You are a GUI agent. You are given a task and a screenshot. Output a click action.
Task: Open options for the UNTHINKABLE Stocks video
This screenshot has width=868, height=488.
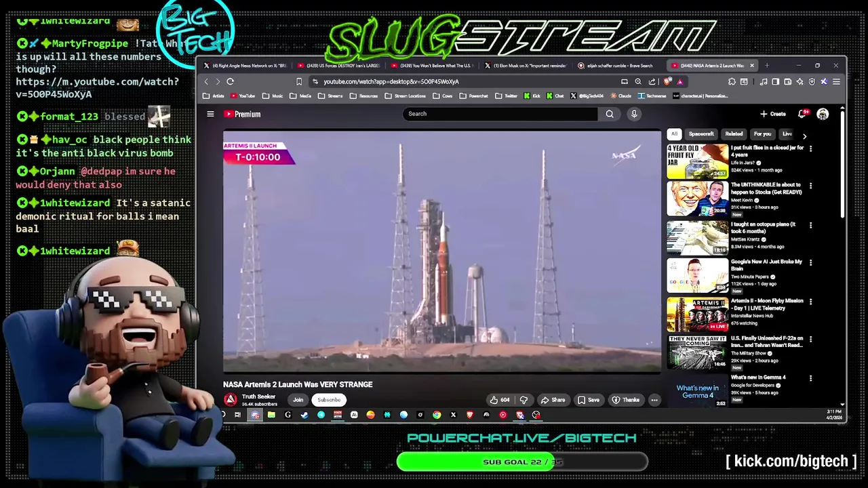click(810, 186)
